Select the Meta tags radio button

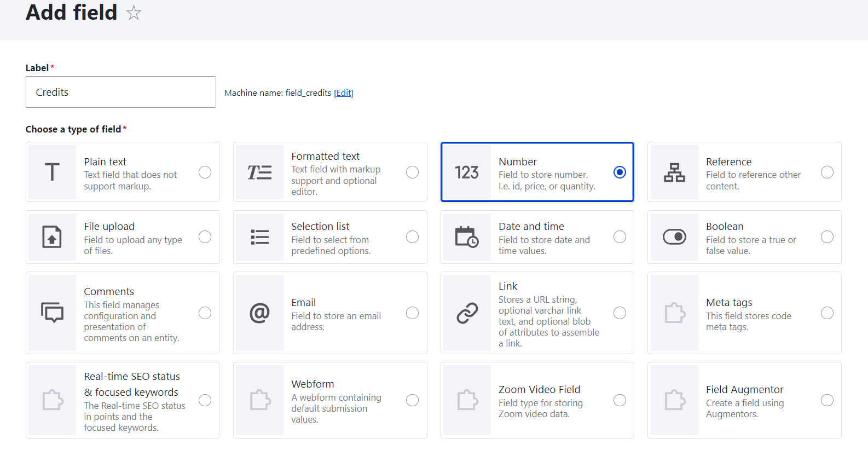coord(827,313)
